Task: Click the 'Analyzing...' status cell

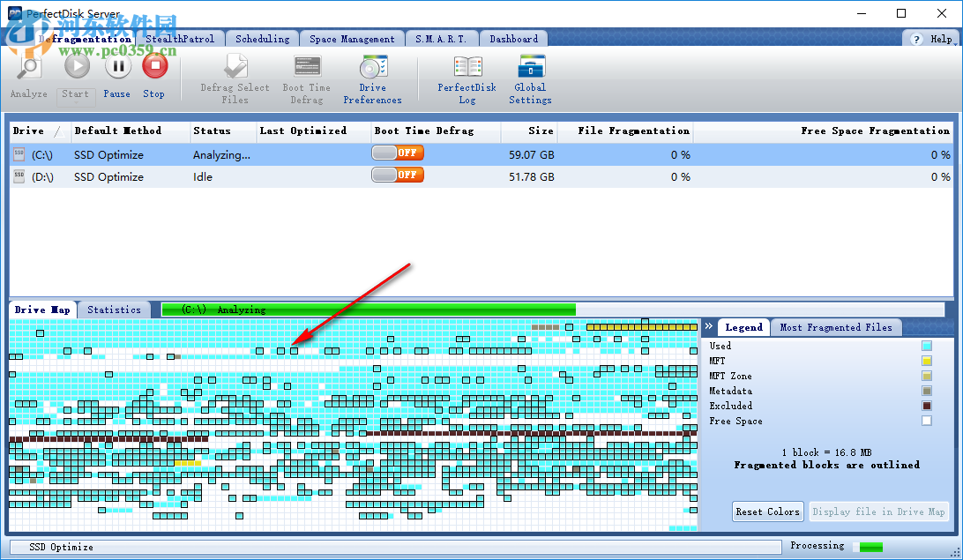Action: point(221,154)
